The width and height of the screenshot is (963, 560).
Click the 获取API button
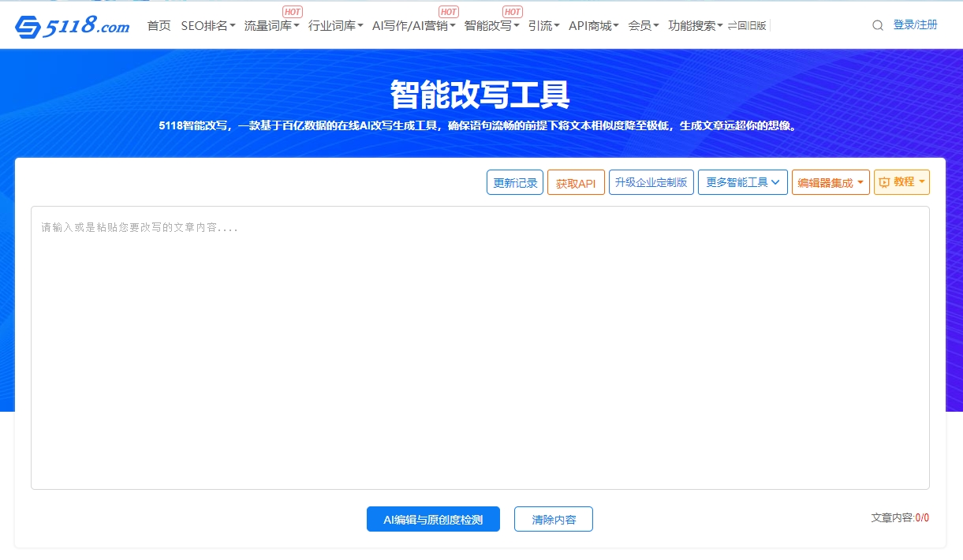point(576,182)
